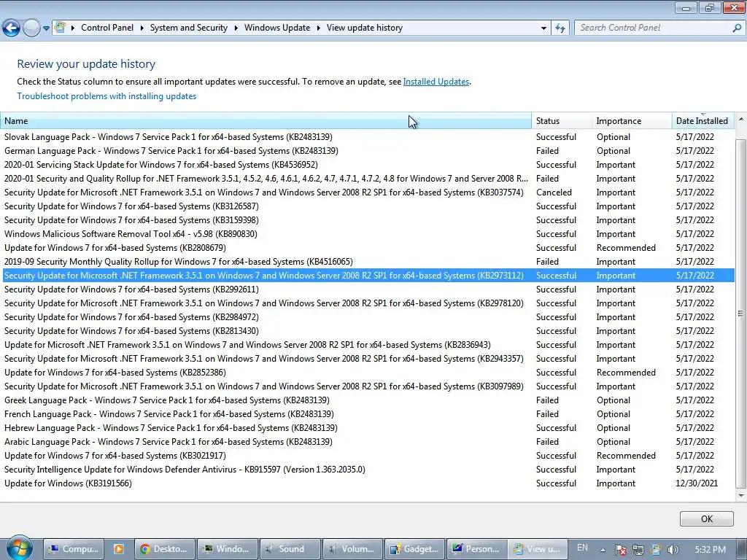Select 2020-01 Security and Quality Rollup .NET row

(368, 179)
